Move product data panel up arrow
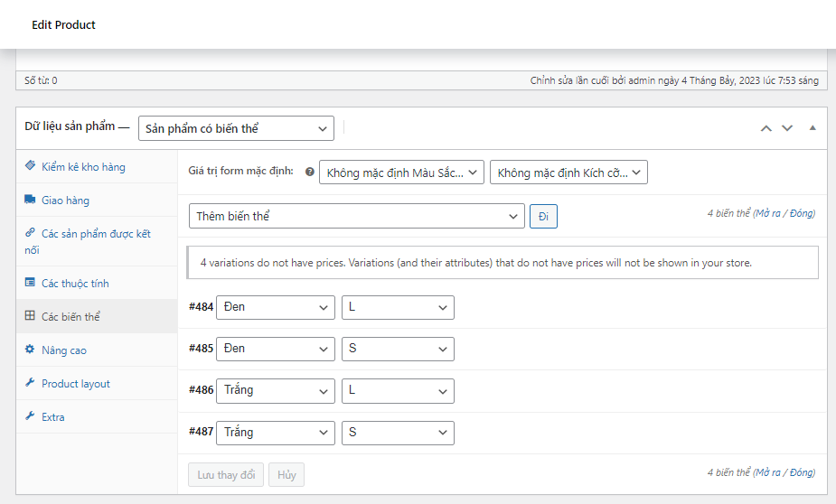836x504 pixels. pos(766,128)
